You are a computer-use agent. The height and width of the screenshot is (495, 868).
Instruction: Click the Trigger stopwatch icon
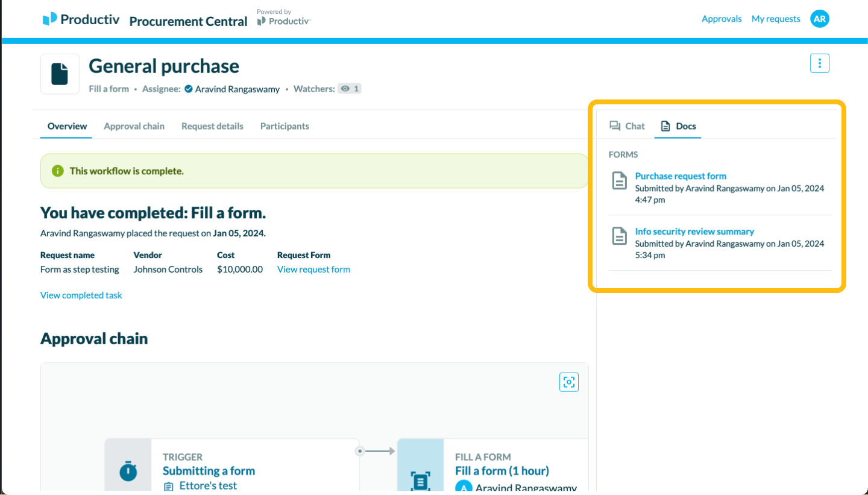point(128,470)
